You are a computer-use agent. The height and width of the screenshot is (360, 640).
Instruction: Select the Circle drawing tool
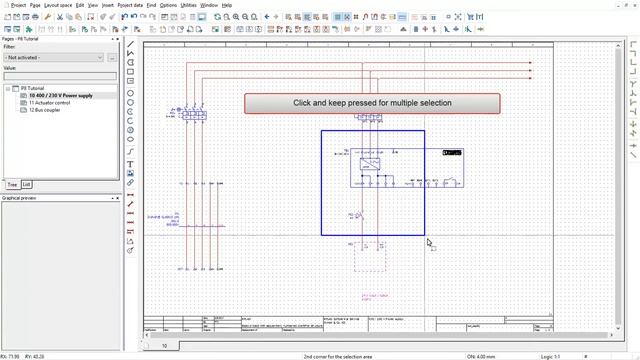tap(131, 93)
